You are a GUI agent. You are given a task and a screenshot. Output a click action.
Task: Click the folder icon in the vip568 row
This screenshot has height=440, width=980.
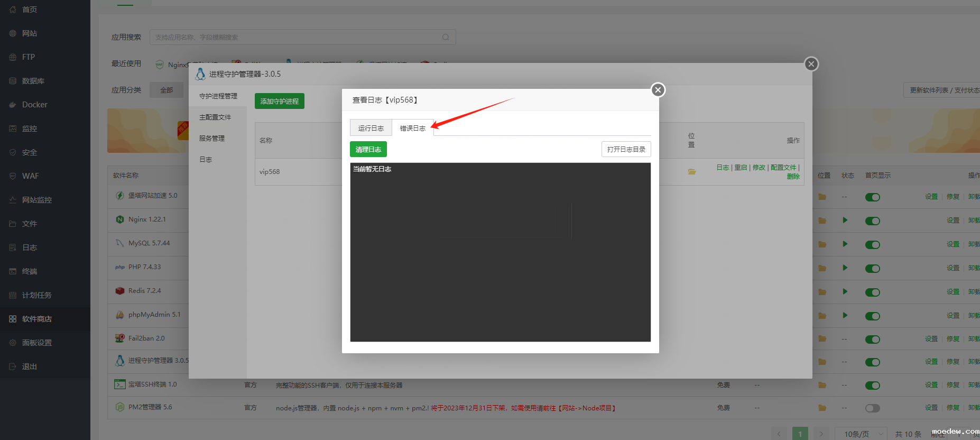click(x=691, y=172)
